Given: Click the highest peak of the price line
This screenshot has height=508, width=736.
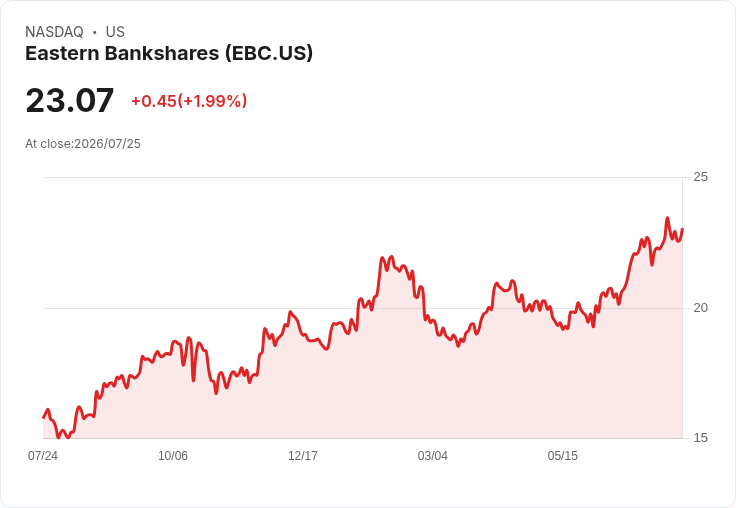Looking at the screenshot, I should (667, 218).
